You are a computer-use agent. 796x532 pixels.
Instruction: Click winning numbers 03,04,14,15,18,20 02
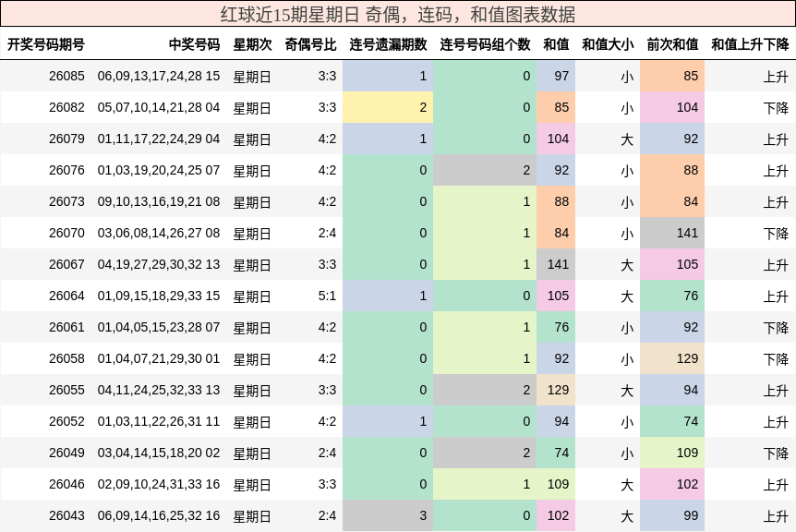159,453
